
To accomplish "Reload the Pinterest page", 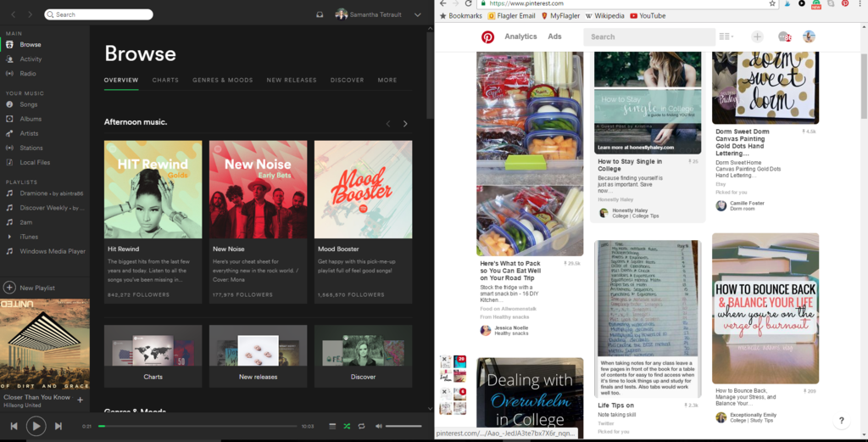I will pyautogui.click(x=468, y=3).
